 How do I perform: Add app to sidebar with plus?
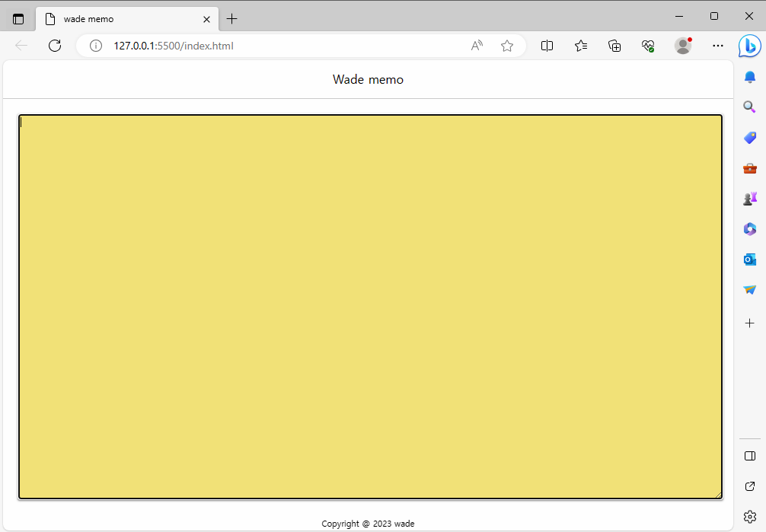point(750,323)
